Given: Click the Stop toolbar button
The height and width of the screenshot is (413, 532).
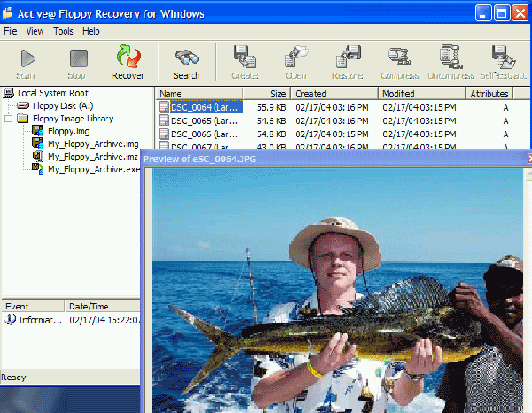Looking at the screenshot, I should [77, 64].
